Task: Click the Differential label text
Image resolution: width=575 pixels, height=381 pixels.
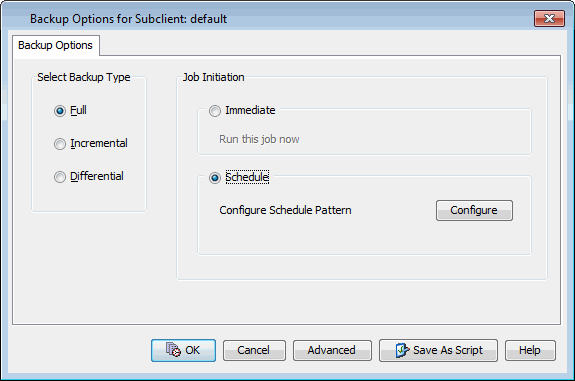Action: point(97,176)
